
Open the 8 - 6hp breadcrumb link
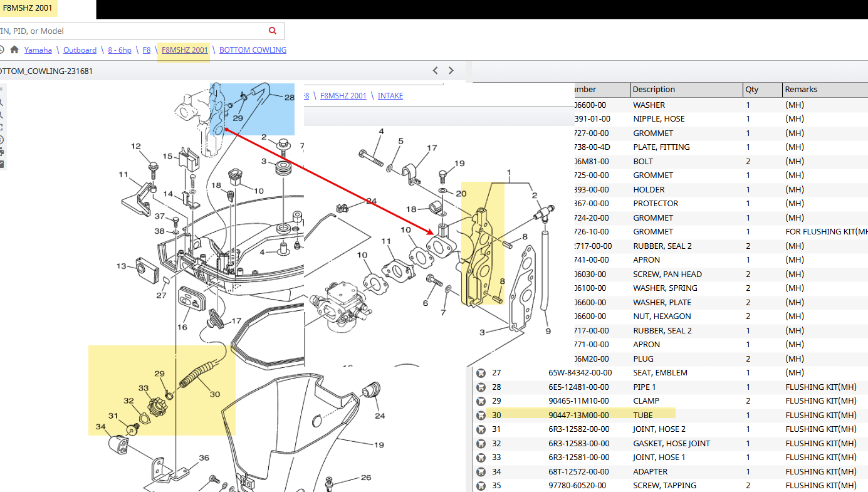(120, 50)
